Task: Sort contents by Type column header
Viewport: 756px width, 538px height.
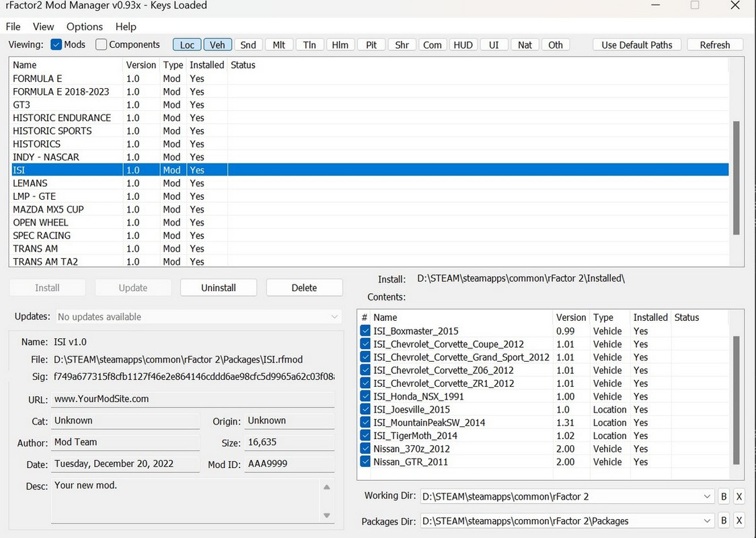Action: pos(610,317)
